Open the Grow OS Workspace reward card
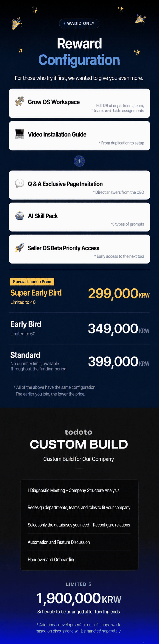 [79, 103]
